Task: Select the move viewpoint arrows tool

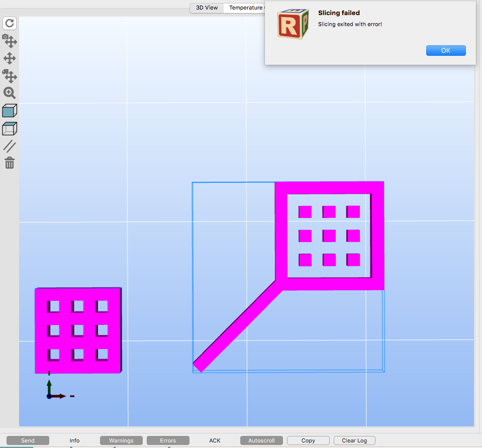Action: click(x=10, y=58)
